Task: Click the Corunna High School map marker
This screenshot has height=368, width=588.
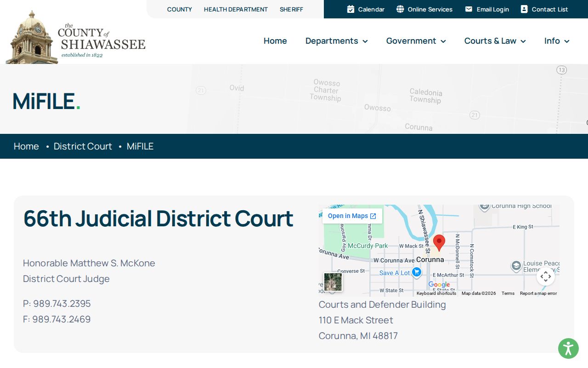Action: click(484, 207)
